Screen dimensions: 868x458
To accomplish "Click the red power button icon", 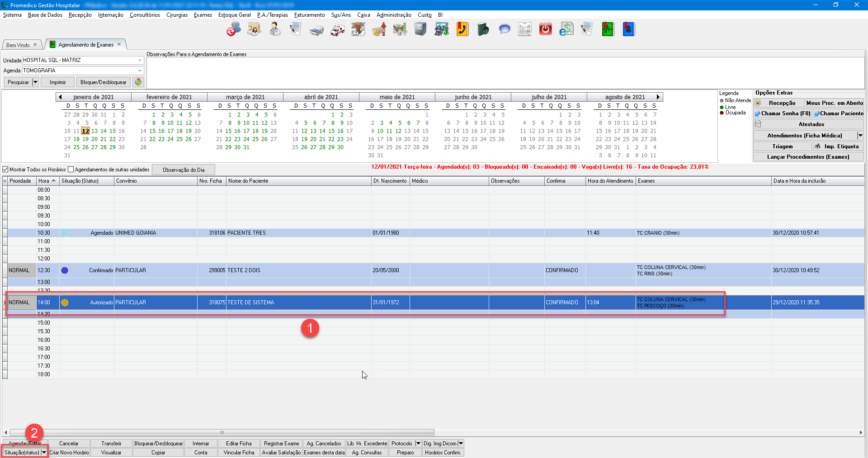I will click(x=546, y=30).
